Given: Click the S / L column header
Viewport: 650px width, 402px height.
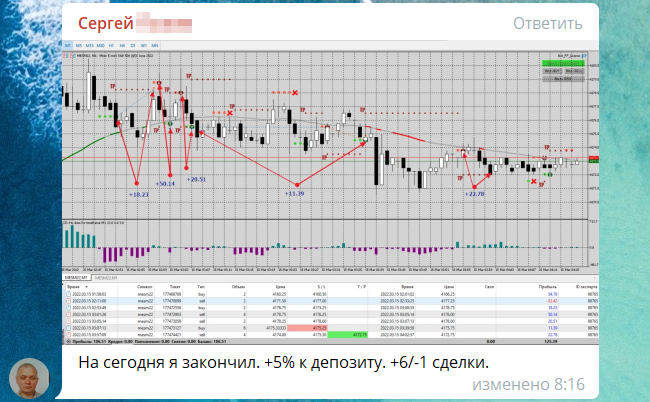Looking at the screenshot, I should coord(322,287).
